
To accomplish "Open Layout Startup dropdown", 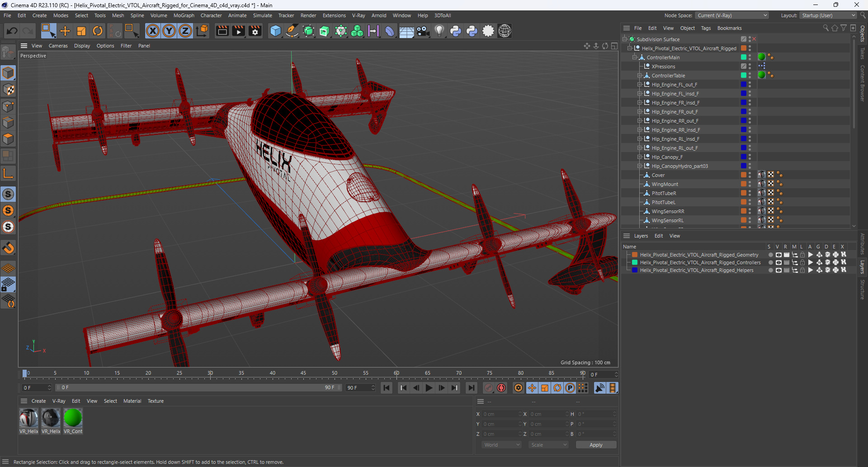I will click(x=828, y=15).
